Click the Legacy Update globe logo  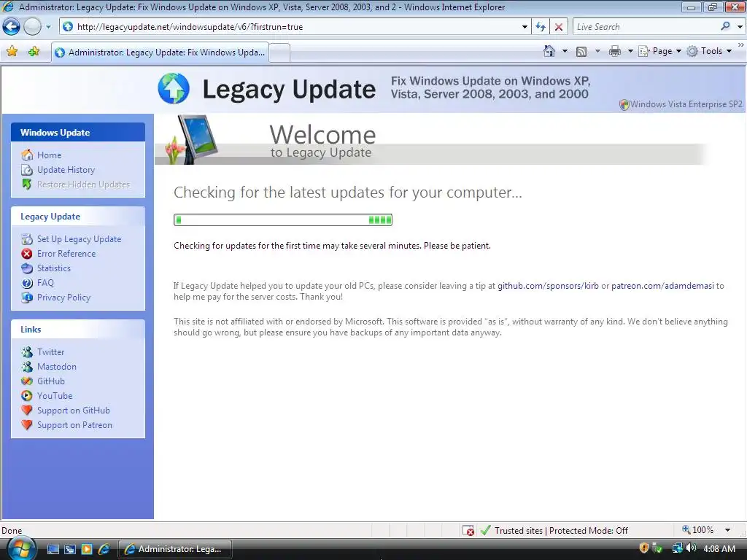pyautogui.click(x=174, y=88)
